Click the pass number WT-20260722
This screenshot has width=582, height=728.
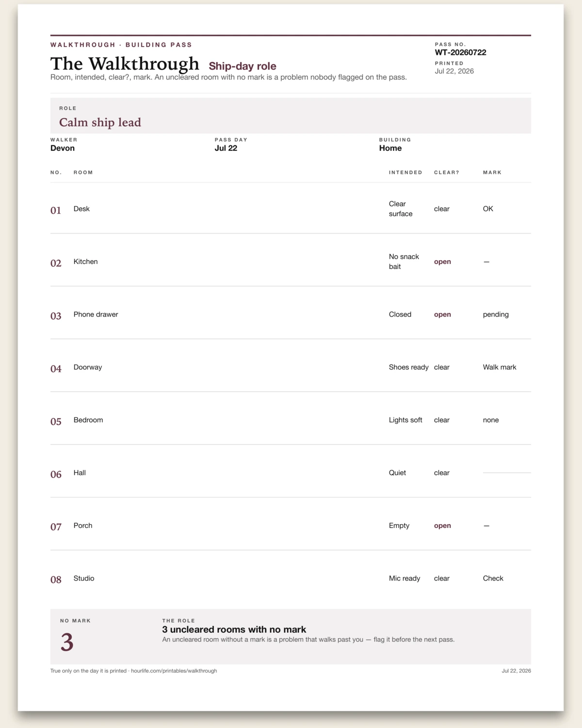[x=460, y=52]
